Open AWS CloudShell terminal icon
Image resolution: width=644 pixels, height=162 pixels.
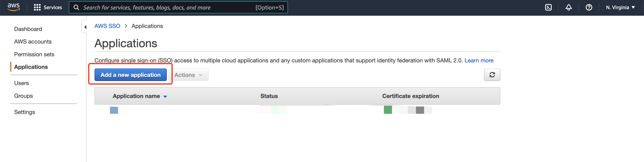click(x=548, y=7)
